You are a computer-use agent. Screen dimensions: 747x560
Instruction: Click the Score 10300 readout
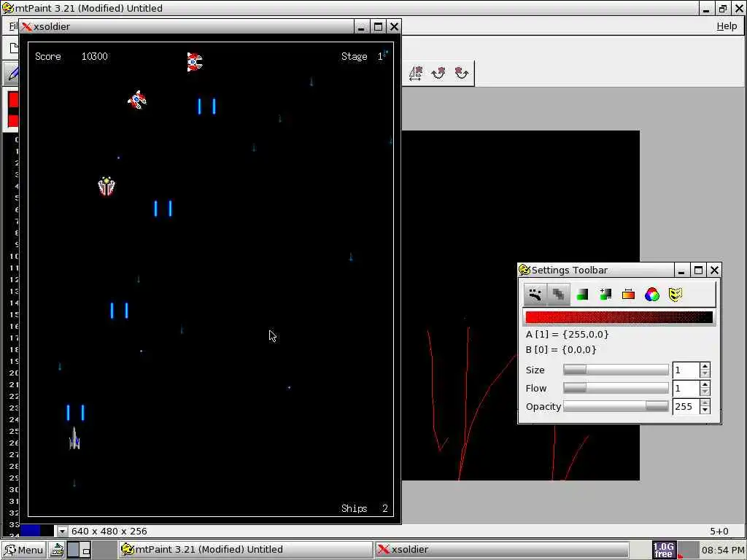(x=71, y=56)
